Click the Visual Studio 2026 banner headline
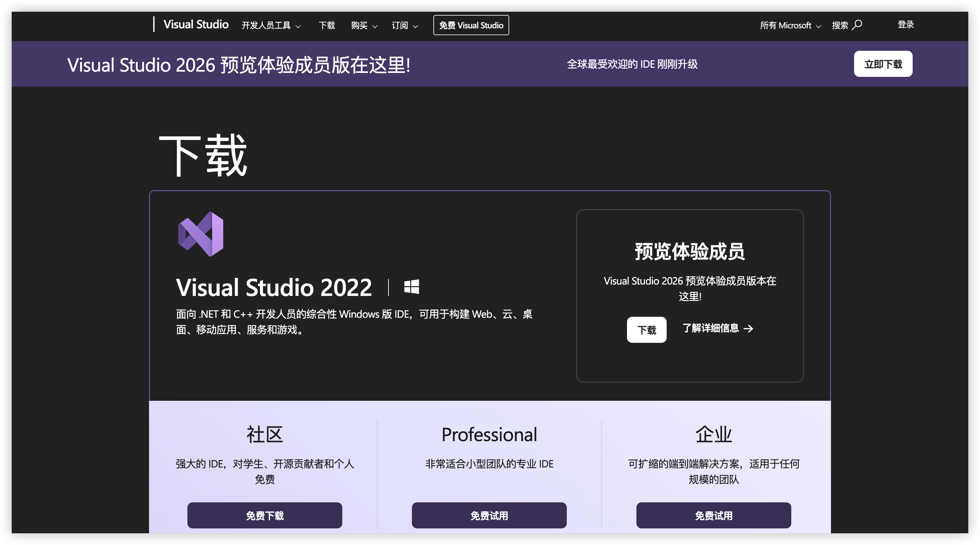 [238, 65]
